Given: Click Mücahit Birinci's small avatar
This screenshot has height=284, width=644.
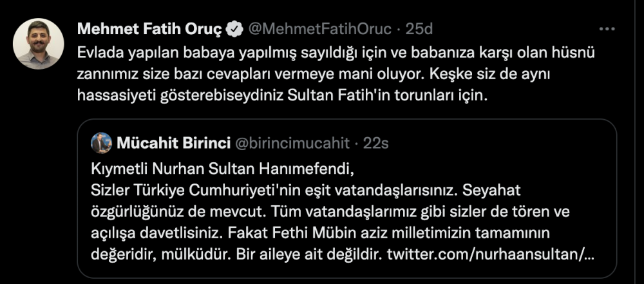Looking at the screenshot, I should click(101, 143).
